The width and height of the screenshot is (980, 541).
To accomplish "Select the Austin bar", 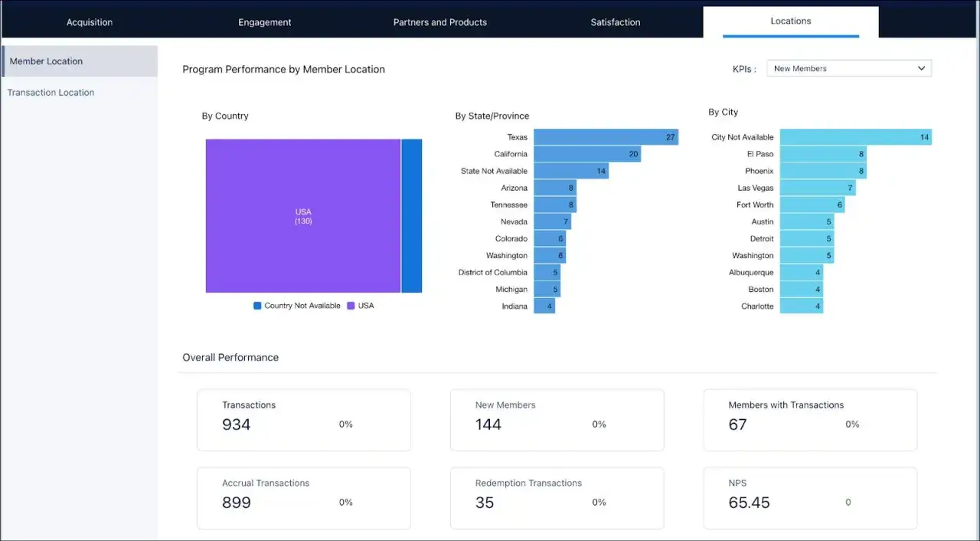I will coord(807,221).
